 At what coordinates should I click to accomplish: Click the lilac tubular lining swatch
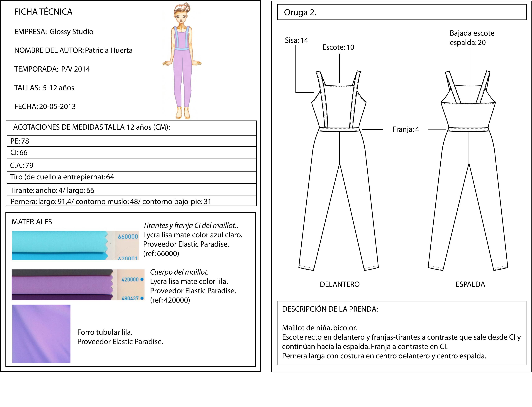[x=41, y=334]
